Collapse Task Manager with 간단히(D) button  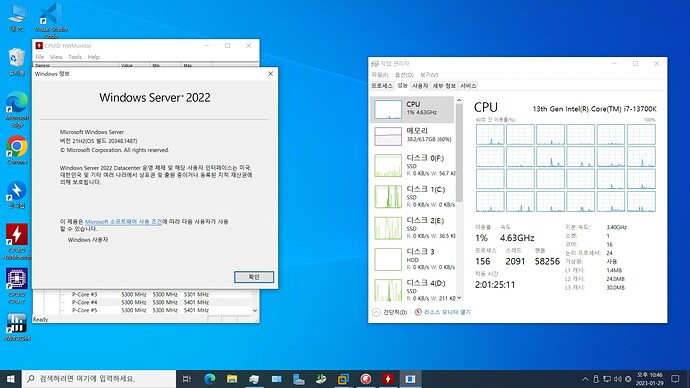tap(390, 312)
